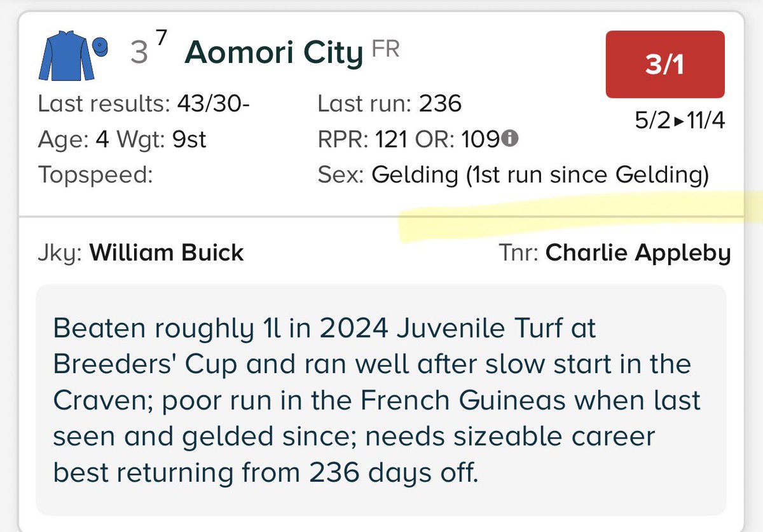Open the Aomori City horse profile
763x532 pixels.
pos(273,53)
